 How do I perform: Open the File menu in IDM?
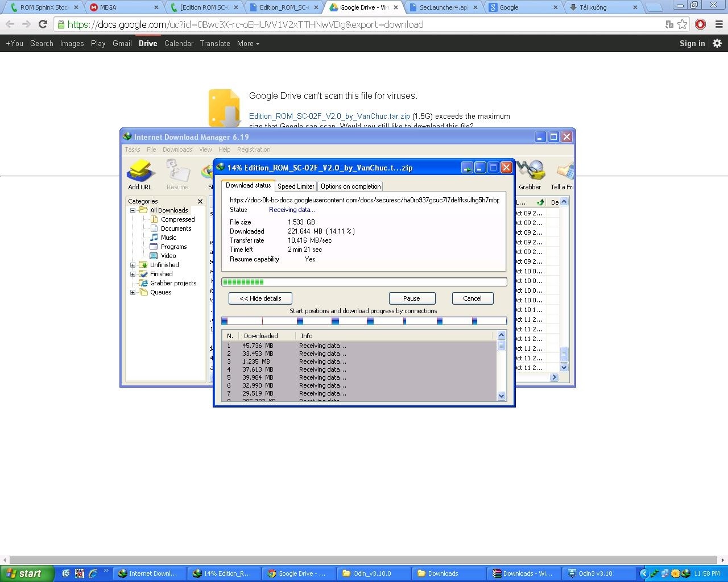(151, 149)
